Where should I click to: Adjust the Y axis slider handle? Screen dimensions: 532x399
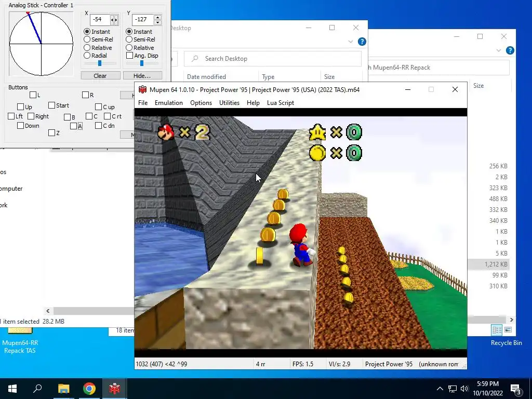[x=142, y=63]
